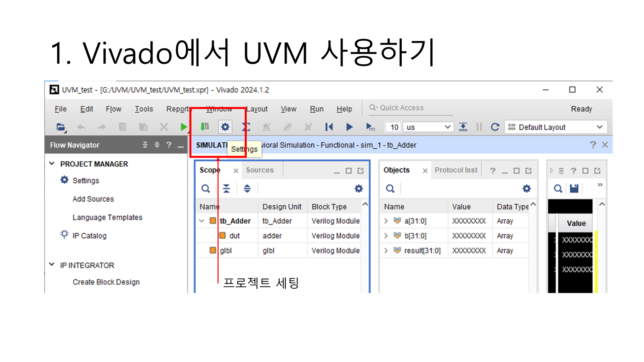Open the Tools menu
Image resolution: width=644 pixels, height=362 pixels.
[144, 109]
